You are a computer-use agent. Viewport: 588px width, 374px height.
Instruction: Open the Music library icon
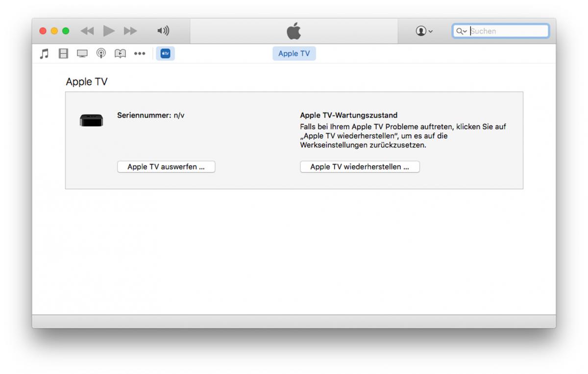[x=44, y=53]
